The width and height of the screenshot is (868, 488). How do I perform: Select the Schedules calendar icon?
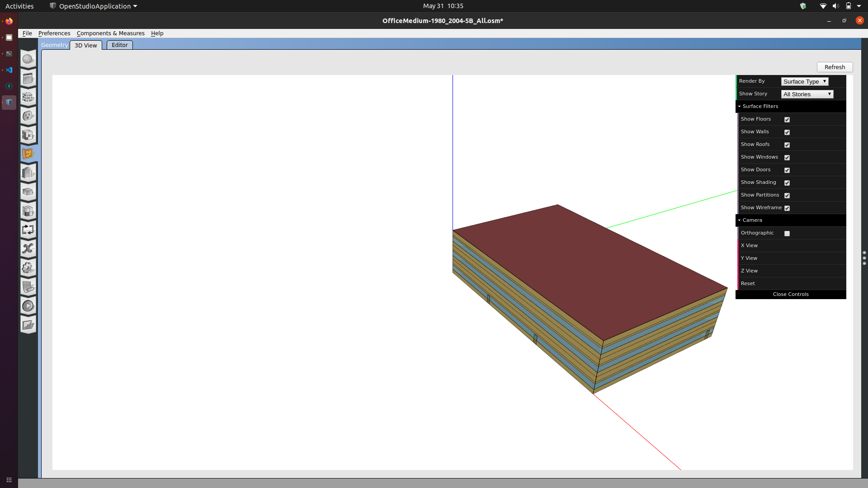coord(28,78)
